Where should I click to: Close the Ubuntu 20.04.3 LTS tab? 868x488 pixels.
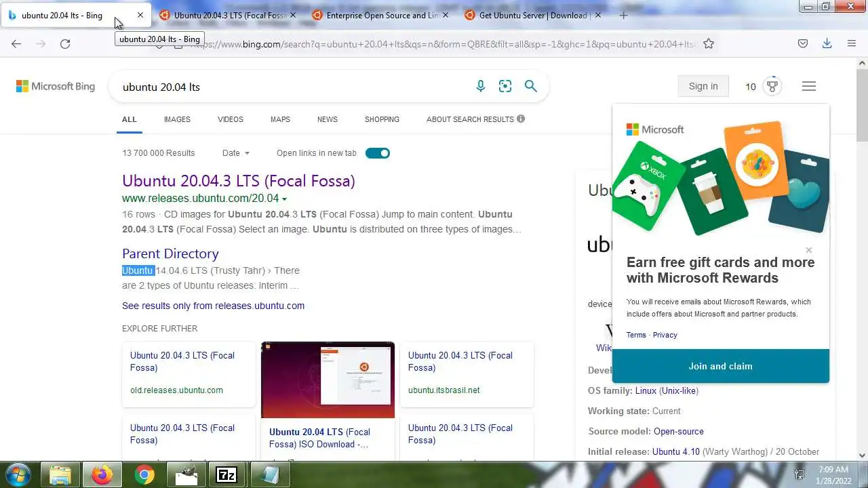tap(293, 15)
